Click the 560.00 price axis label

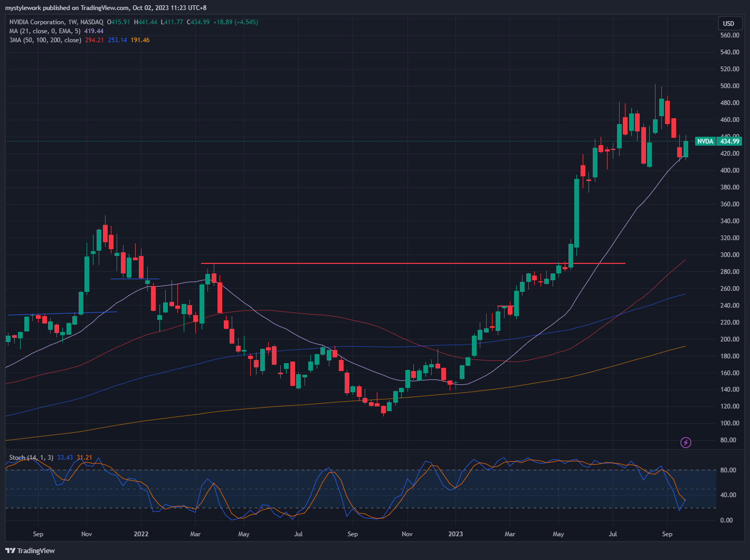coord(730,35)
